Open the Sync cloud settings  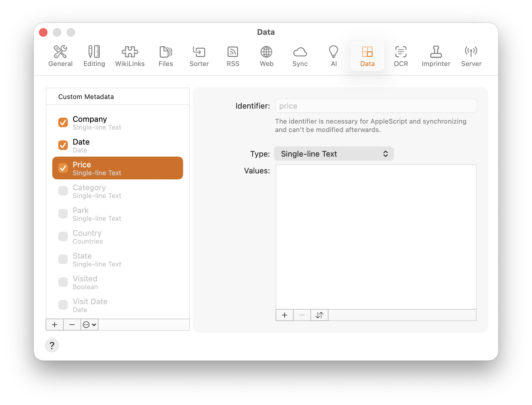point(300,56)
